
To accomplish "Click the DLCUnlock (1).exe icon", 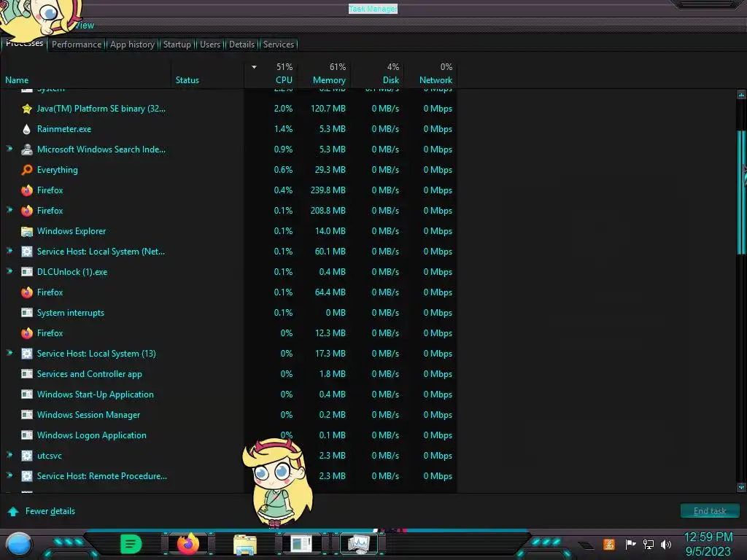I will pyautogui.click(x=27, y=272).
